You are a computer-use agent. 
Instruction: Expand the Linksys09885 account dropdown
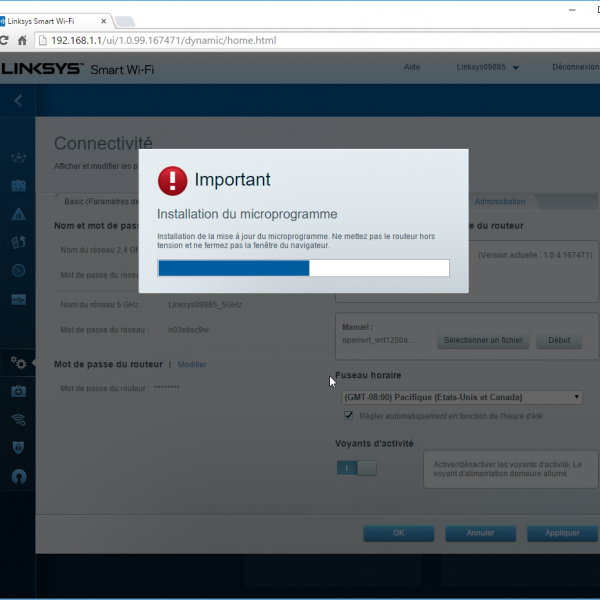point(488,68)
